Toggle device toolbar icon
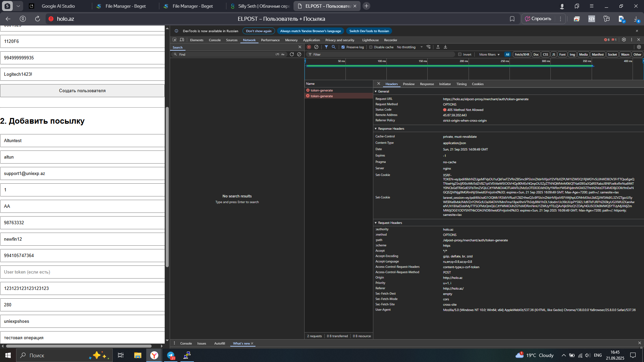Image resolution: width=644 pixels, height=362 pixels. point(182,40)
